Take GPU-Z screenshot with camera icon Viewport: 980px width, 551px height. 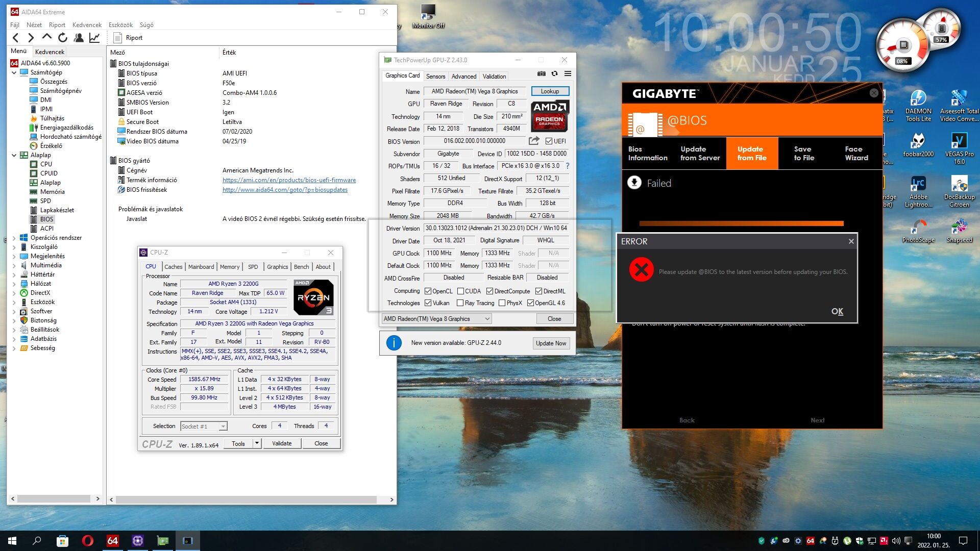[x=542, y=74]
